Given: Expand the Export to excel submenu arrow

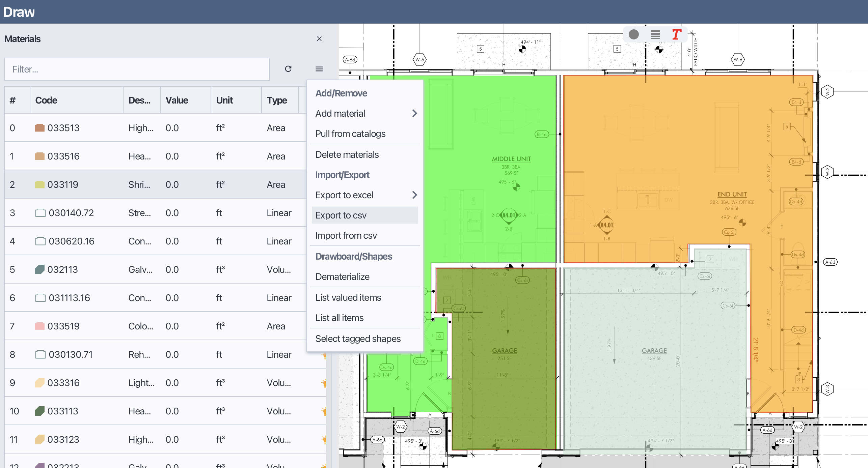Looking at the screenshot, I should tap(414, 195).
